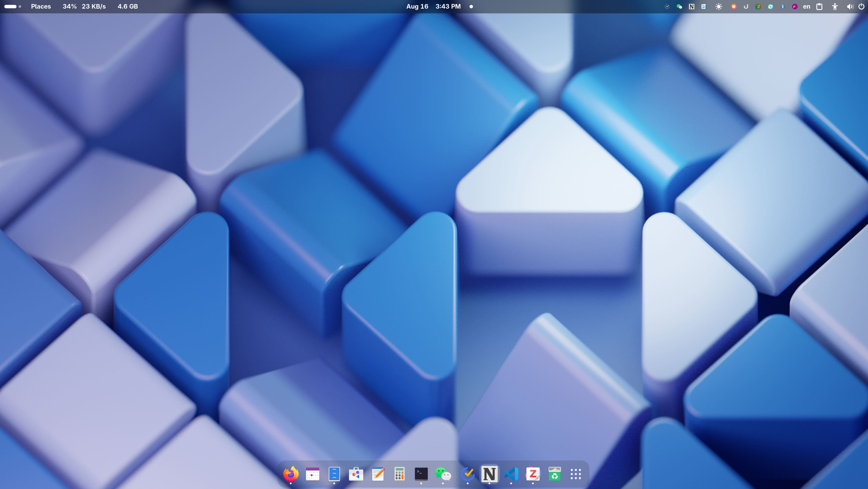Image resolution: width=868 pixels, height=489 pixels.
Task: Click the 4.6 GB memory indicator
Action: pyautogui.click(x=128, y=6)
